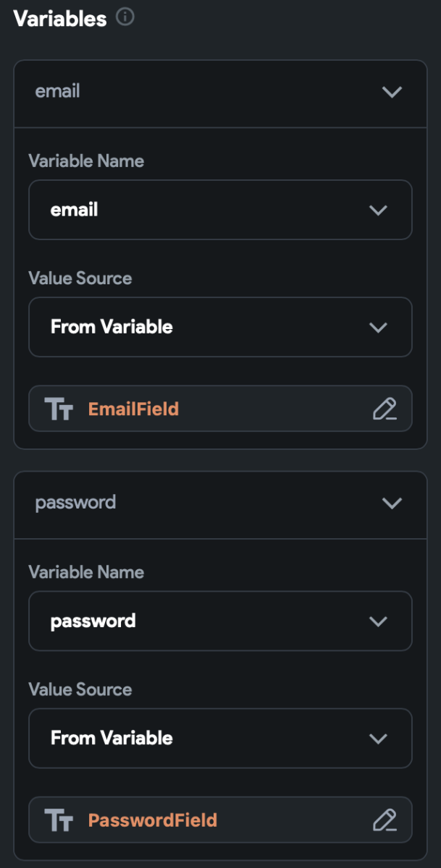This screenshot has width=441, height=868.
Task: Click the email section header title
Action: [x=58, y=91]
